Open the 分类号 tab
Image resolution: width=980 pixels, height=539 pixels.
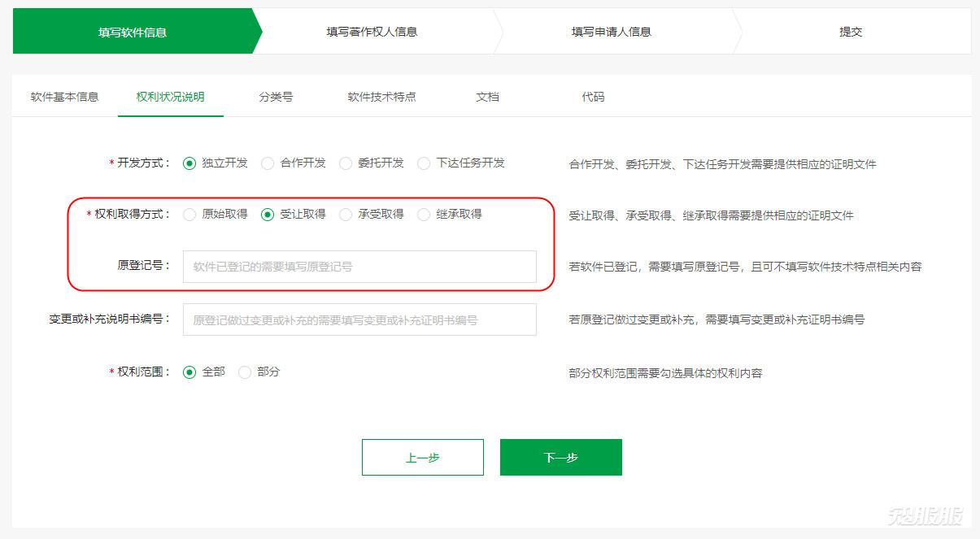click(x=277, y=97)
